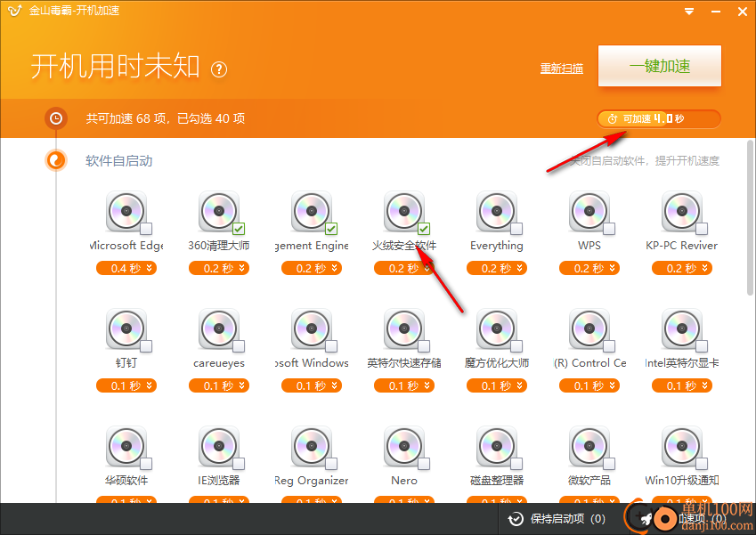Expand the 0.2 秒 dropdown under WPS
The width and height of the screenshot is (756, 535).
(589, 268)
